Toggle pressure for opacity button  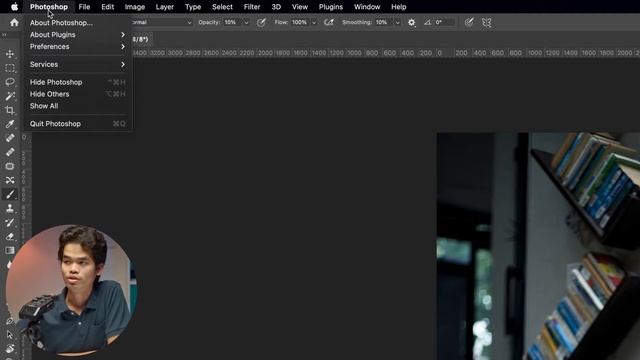click(261, 22)
